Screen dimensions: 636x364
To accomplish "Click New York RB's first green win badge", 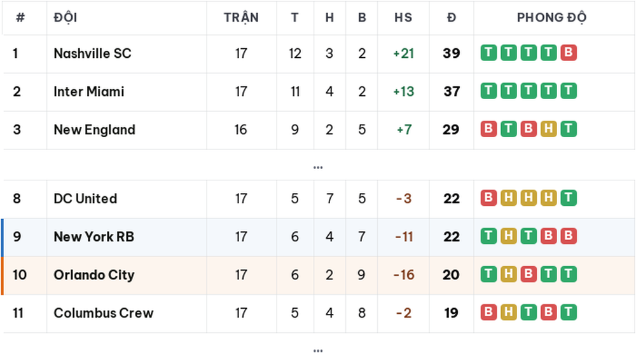I will pyautogui.click(x=488, y=236).
